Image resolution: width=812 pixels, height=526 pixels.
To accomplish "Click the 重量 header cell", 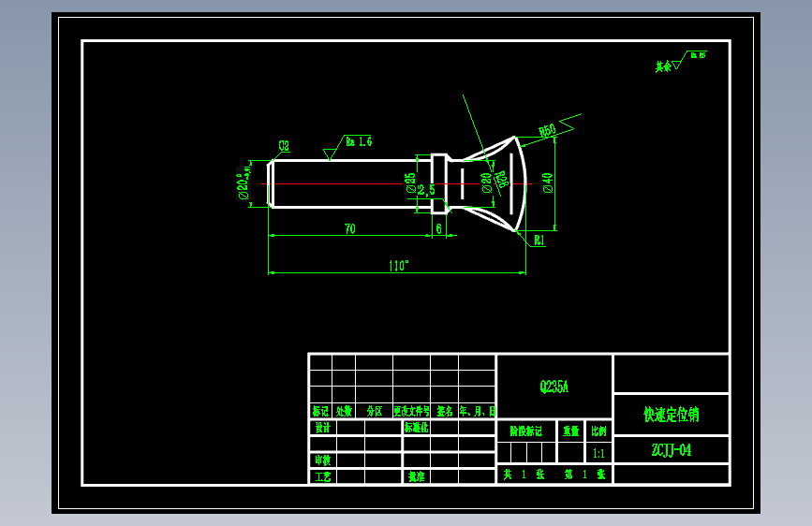I will click(x=570, y=431).
